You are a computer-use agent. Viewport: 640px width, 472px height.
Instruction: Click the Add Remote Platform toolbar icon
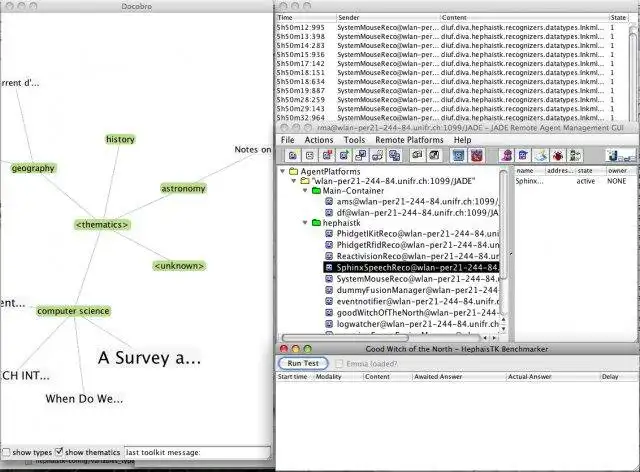tap(575, 156)
